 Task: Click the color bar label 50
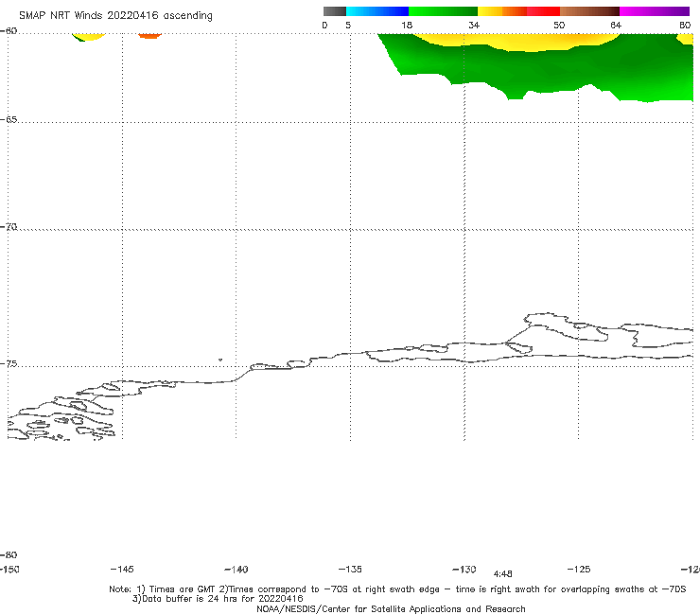click(559, 26)
